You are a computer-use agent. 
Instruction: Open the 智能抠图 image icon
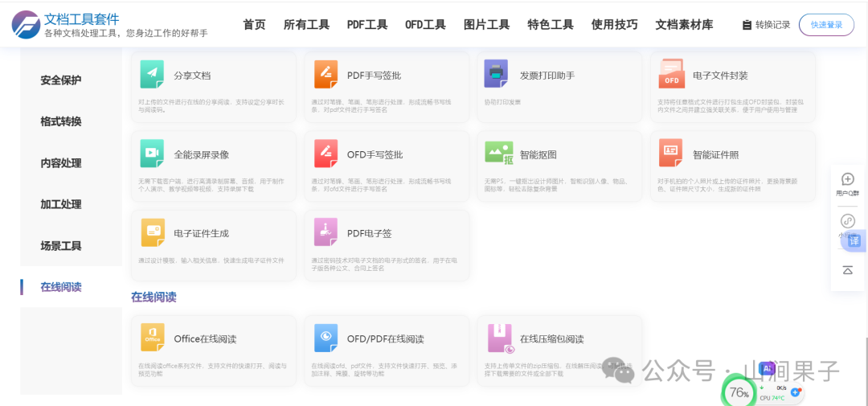pos(498,153)
